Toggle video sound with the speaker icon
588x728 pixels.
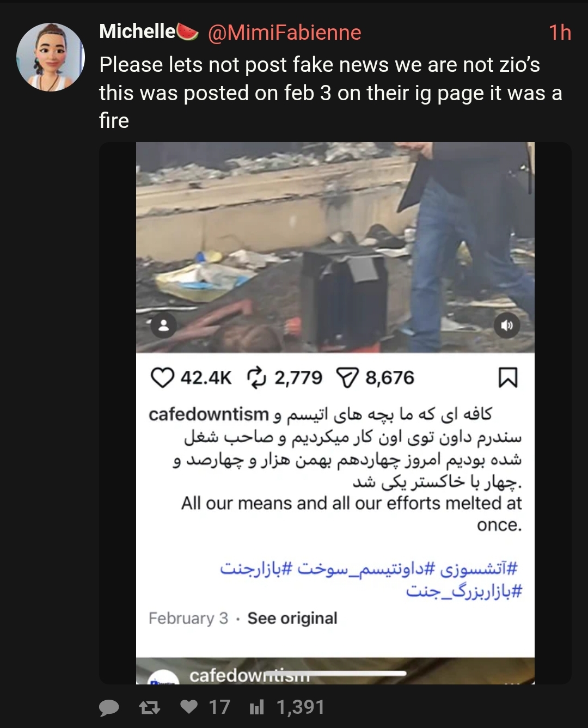[x=507, y=326]
